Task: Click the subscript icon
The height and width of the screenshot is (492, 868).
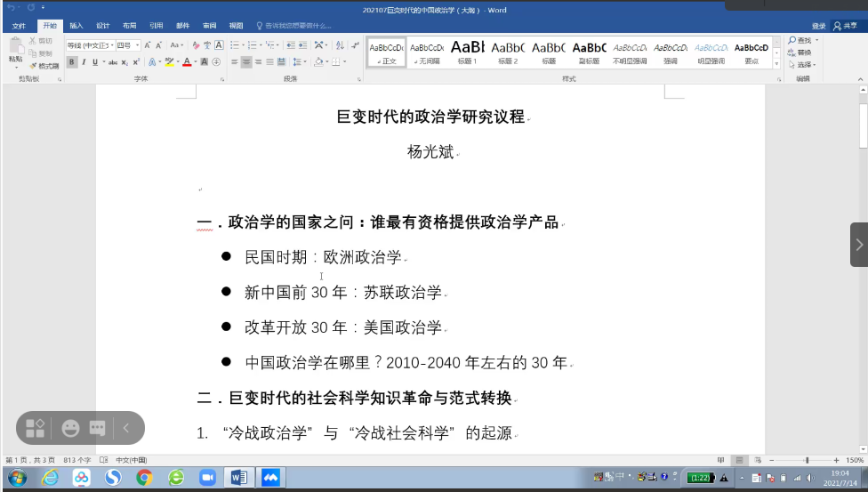Action: pos(125,62)
